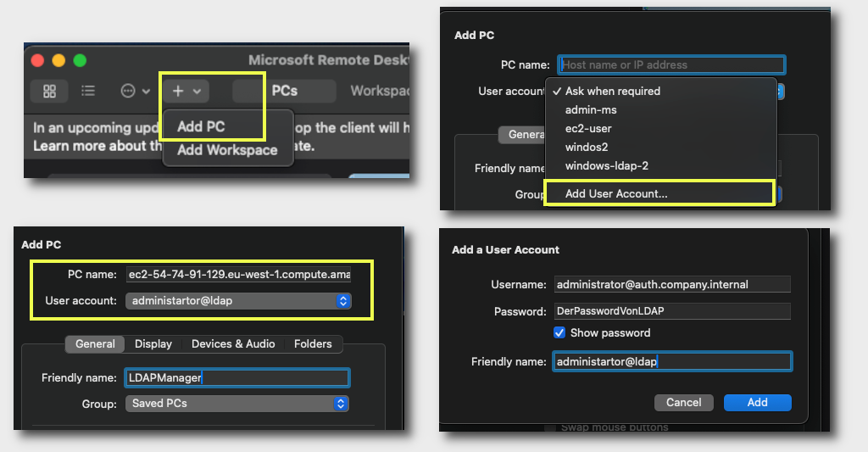Choose Add PC from the dropdown menu
Image resolution: width=868 pixels, height=452 pixels.
(201, 126)
